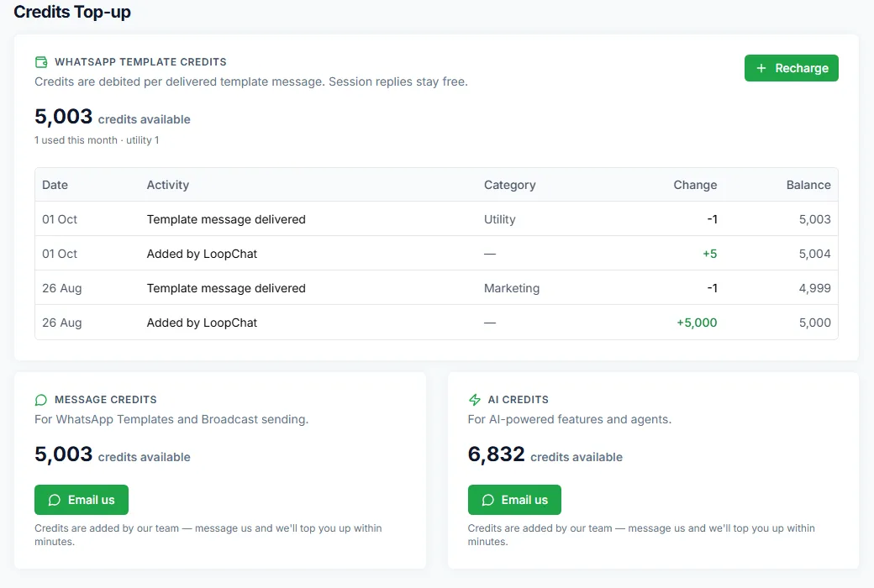Viewport: 874px width, 588px height.
Task: Click the AI CREDITS heading
Action: click(519, 400)
